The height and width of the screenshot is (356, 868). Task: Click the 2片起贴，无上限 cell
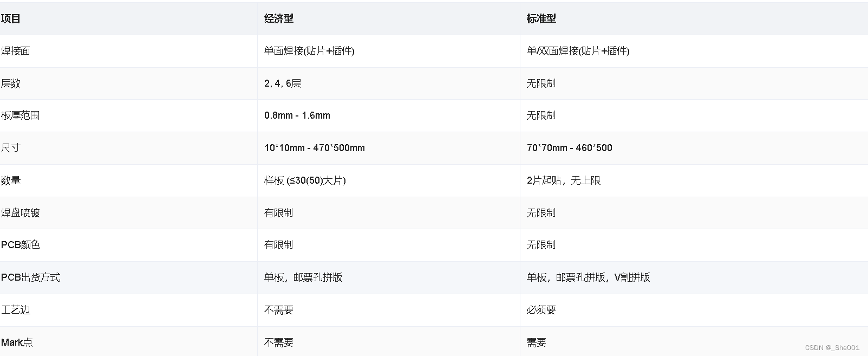(x=564, y=180)
